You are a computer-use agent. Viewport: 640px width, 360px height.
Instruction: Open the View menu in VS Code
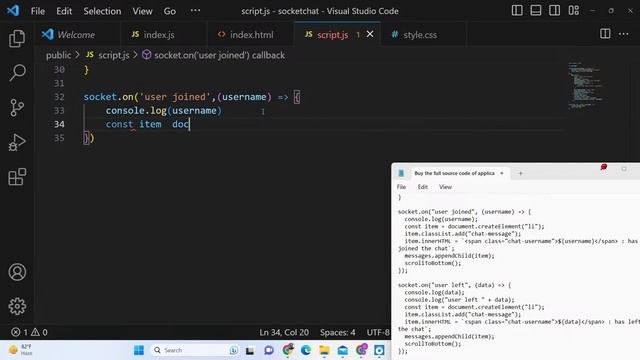click(142, 11)
